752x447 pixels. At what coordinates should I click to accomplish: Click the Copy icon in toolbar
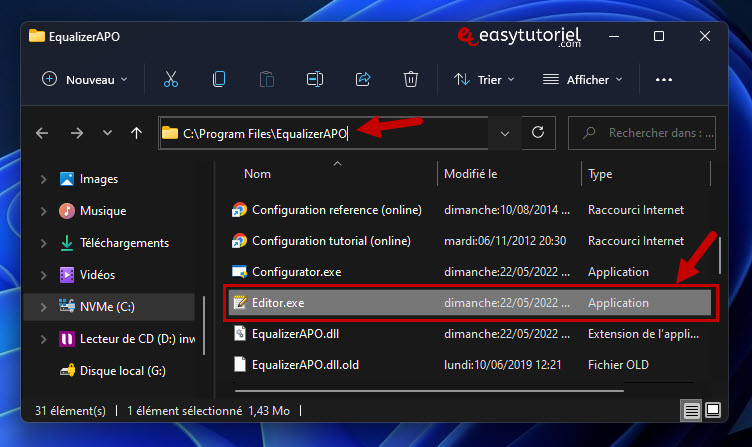click(x=219, y=79)
